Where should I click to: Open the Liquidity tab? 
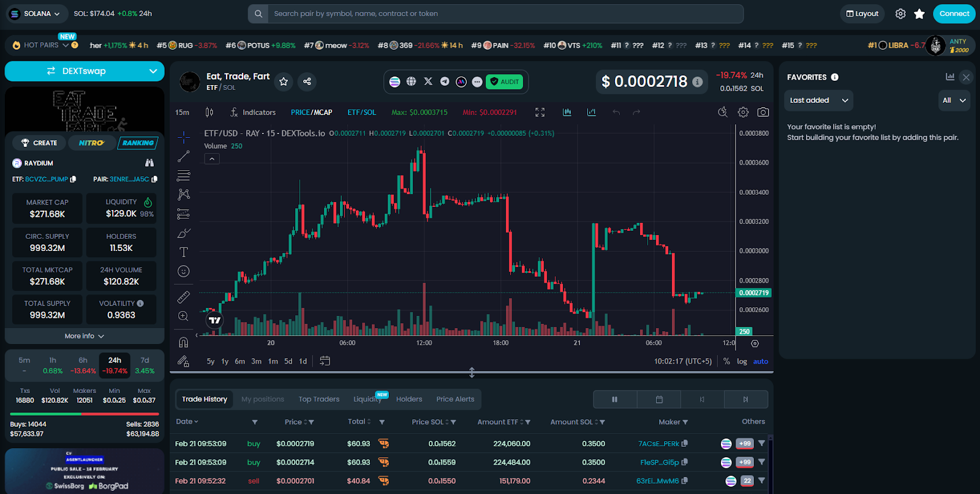[x=367, y=399]
